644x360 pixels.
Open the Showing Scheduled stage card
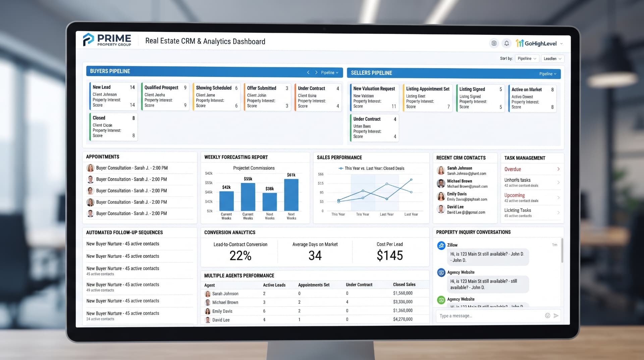tap(216, 97)
